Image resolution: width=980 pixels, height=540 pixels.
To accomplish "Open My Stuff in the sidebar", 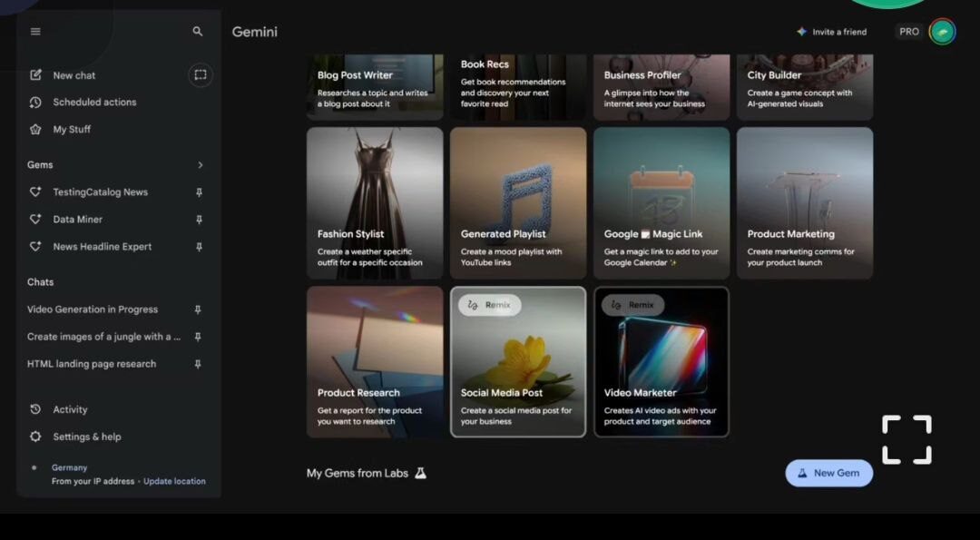I will (72, 130).
